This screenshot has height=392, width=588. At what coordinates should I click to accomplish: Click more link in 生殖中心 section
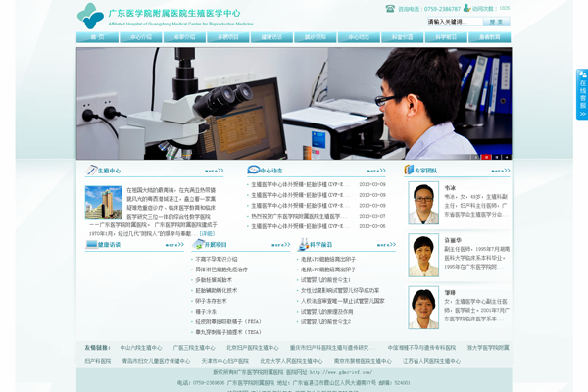coord(214,171)
